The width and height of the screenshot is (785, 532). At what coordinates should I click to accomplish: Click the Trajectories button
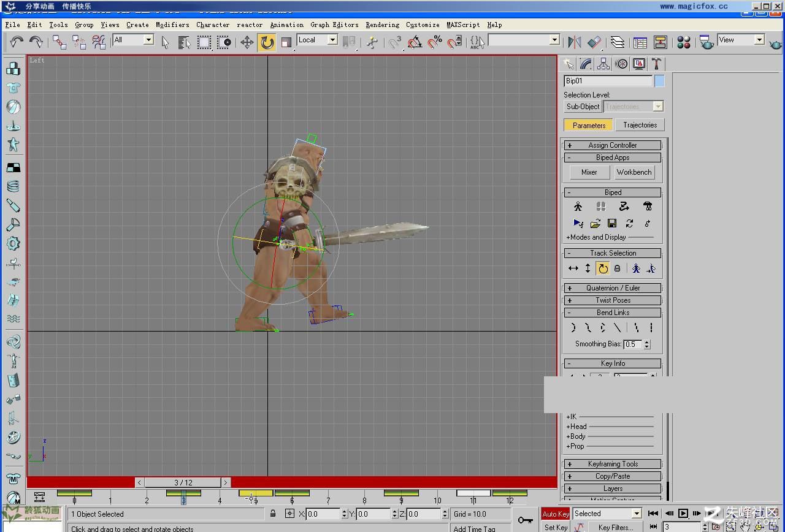[x=640, y=125]
